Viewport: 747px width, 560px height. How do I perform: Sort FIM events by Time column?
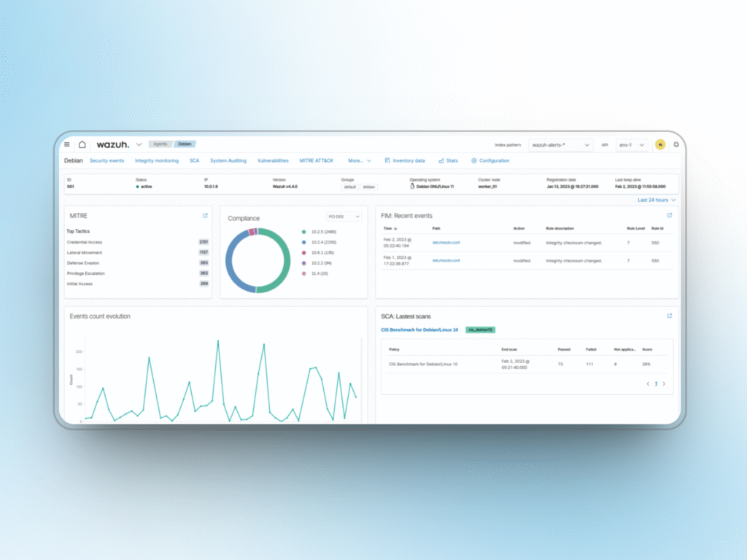(x=390, y=228)
